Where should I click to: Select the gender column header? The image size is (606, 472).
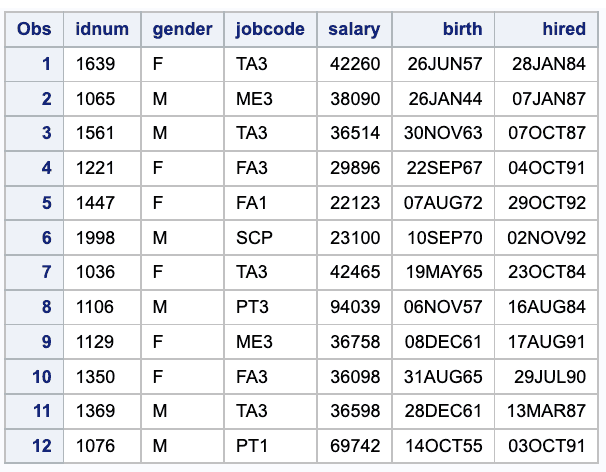182,29
